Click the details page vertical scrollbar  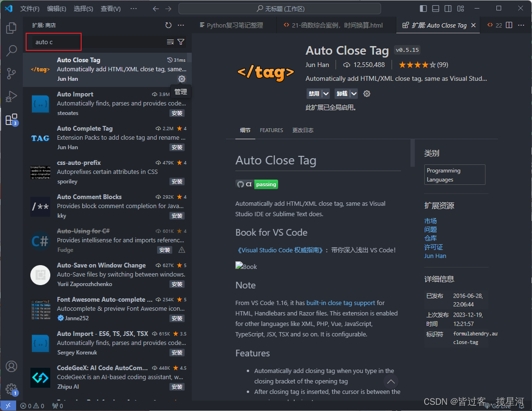[412, 153]
